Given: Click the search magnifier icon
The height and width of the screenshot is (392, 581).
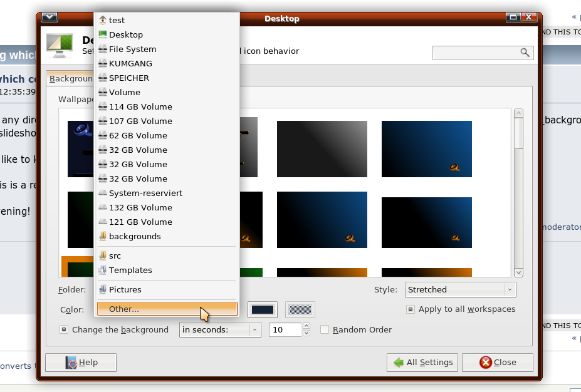Looking at the screenshot, I should 525,53.
